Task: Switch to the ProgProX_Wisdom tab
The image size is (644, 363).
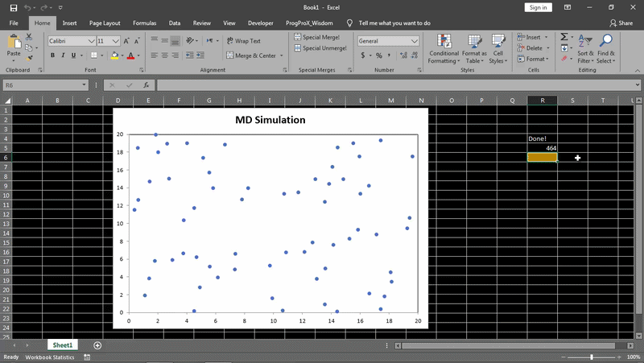Action: [x=309, y=23]
